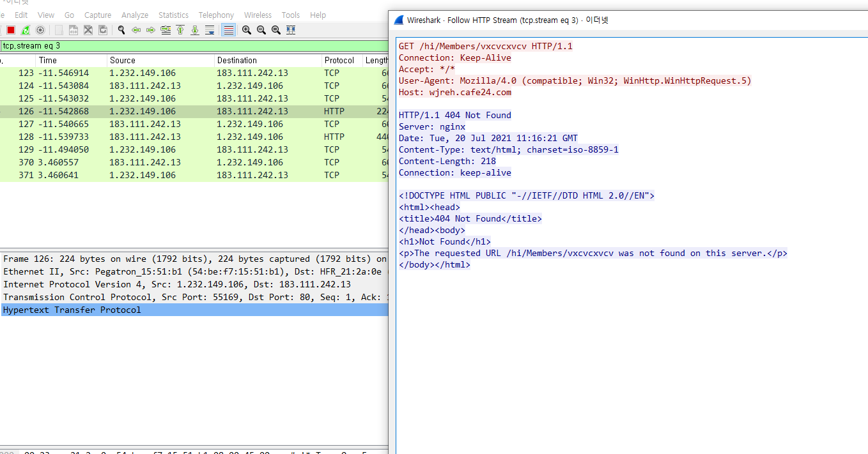
Task: Click the Wireshark fin icon in Follow Stream title
Action: coord(398,20)
